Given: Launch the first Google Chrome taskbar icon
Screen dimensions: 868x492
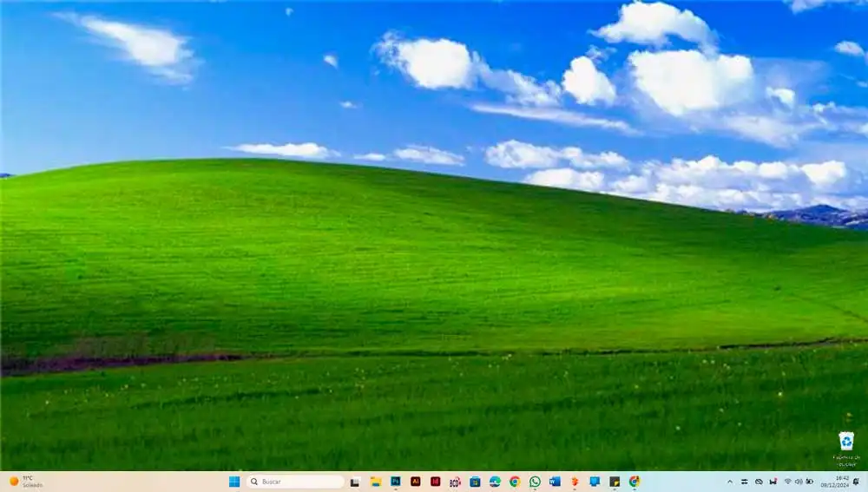Looking at the screenshot, I should click(515, 482).
